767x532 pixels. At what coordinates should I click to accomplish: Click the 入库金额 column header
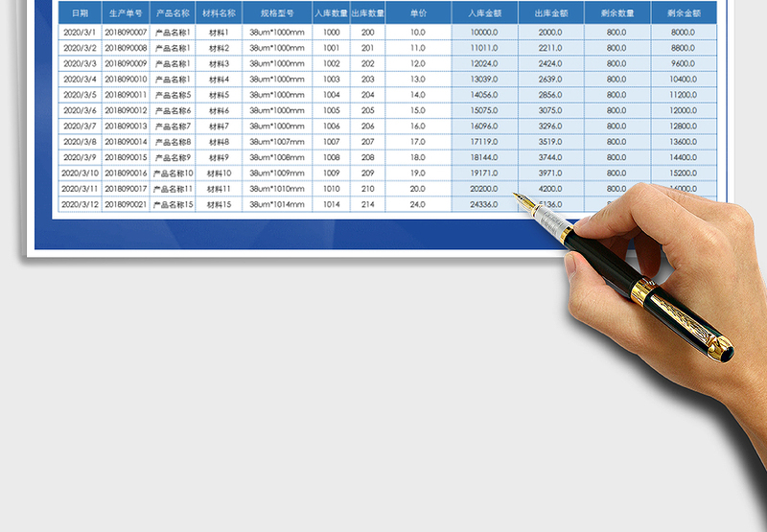click(x=484, y=13)
